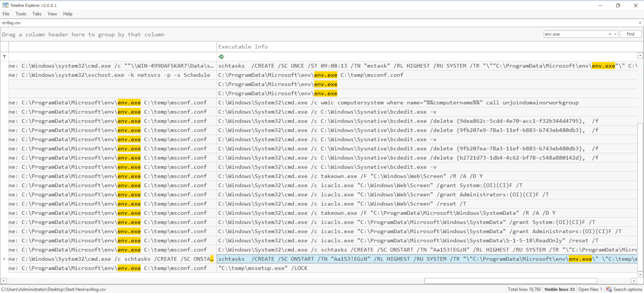Select the bcdedit /delete {9dea862c-5cdd cell
Viewport: 644px width, 293px height.
tap(427, 121)
